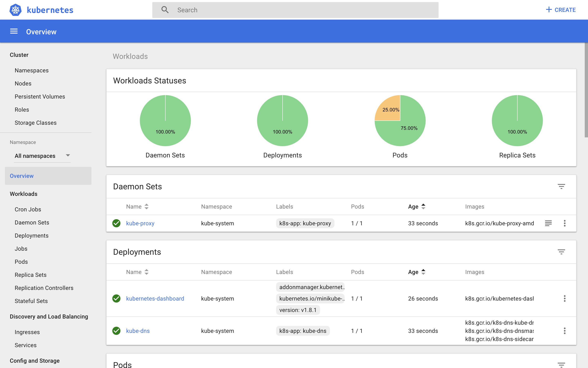Click addonmanager.kubernet.. label chip
Image resolution: width=588 pixels, height=368 pixels.
(311, 287)
